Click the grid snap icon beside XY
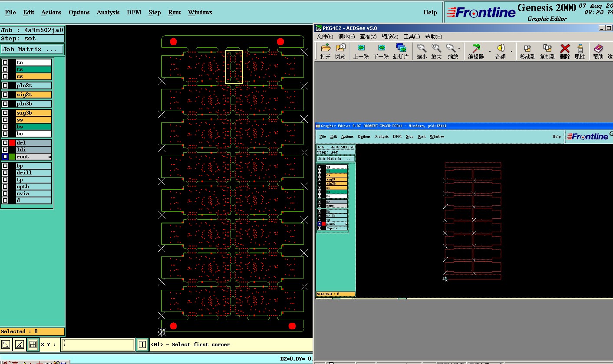The height and width of the screenshot is (364, 613). click(33, 344)
